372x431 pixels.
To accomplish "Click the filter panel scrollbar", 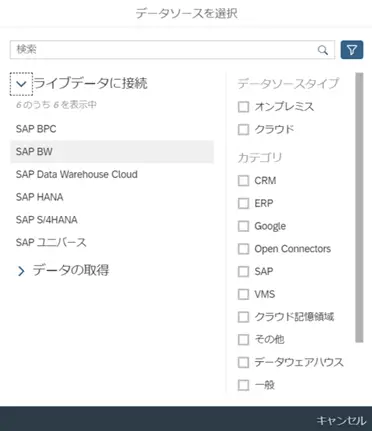I will 359,207.
